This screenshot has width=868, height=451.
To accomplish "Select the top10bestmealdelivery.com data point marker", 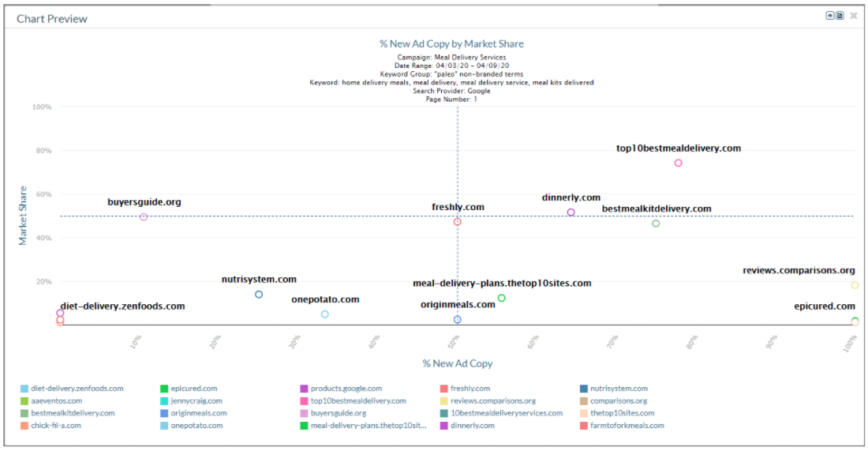I will pos(678,163).
